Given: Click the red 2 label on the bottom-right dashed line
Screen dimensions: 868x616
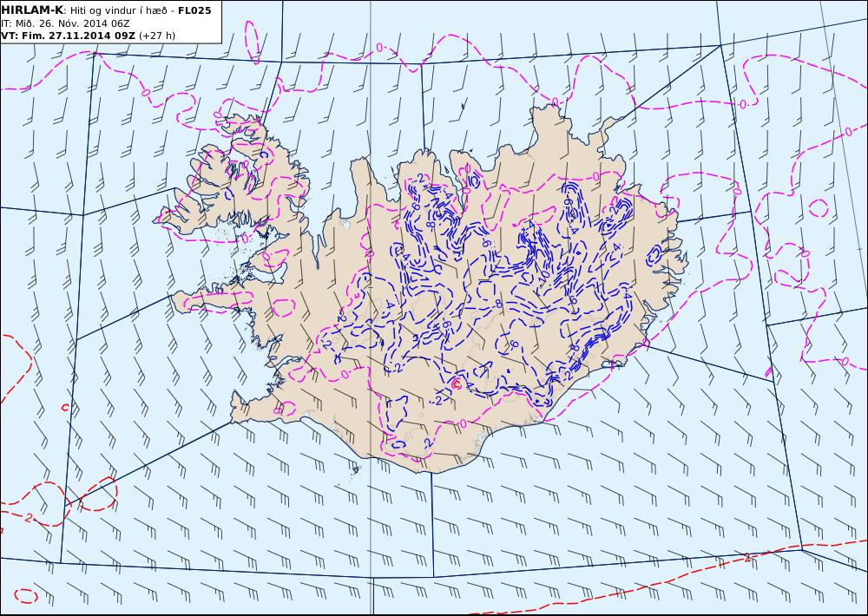Looking at the screenshot, I should (747, 559).
